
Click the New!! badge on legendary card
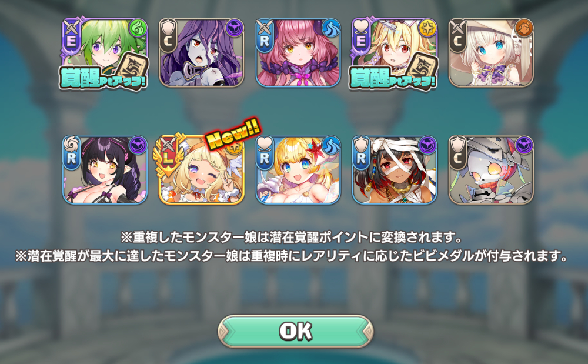233,133
